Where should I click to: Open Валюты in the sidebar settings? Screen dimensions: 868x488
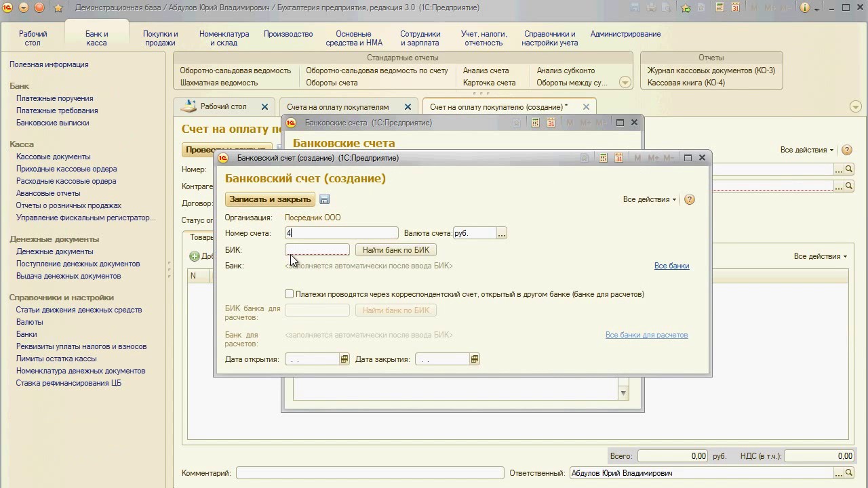click(x=29, y=322)
